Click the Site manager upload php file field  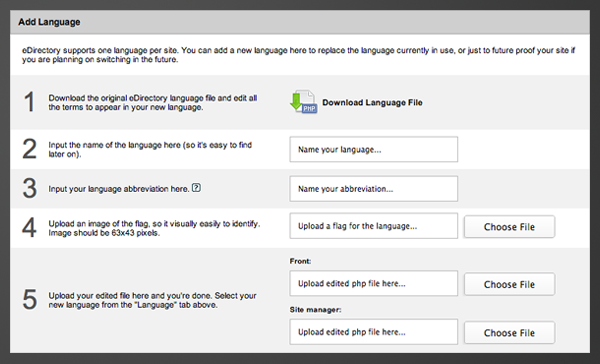coord(373,332)
